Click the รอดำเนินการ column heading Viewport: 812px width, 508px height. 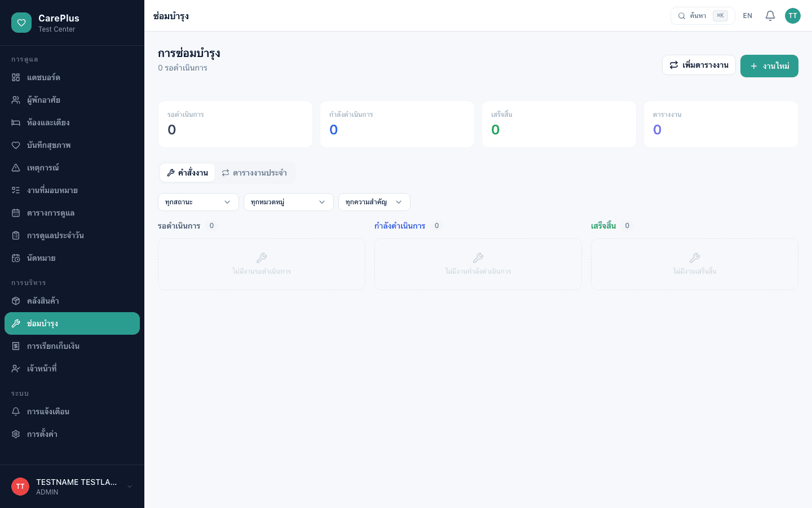pos(179,226)
